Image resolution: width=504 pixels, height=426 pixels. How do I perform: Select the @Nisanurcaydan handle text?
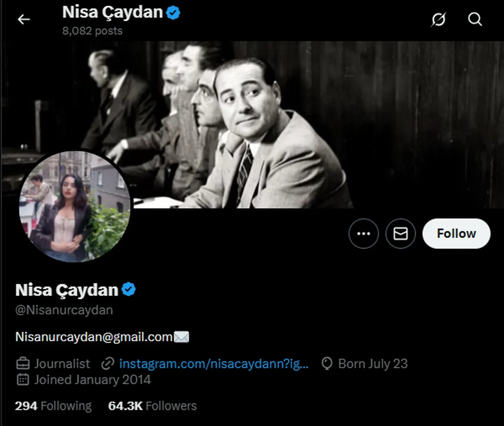click(x=64, y=310)
